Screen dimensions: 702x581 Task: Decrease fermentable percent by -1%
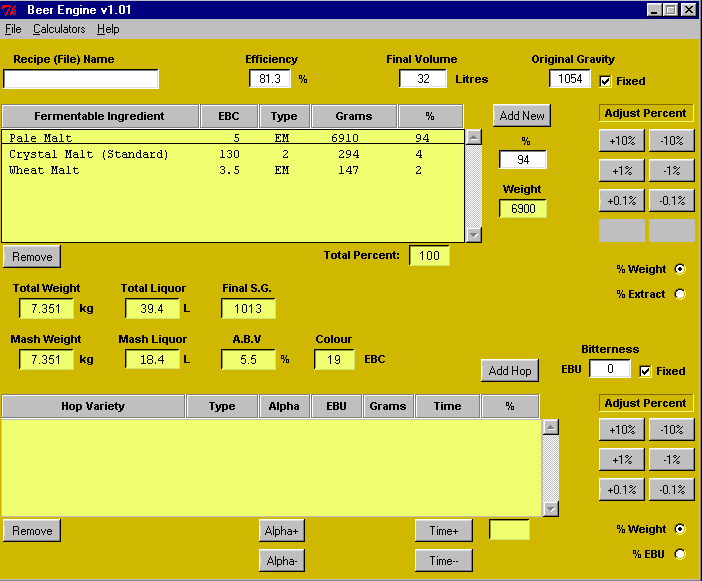tap(672, 171)
